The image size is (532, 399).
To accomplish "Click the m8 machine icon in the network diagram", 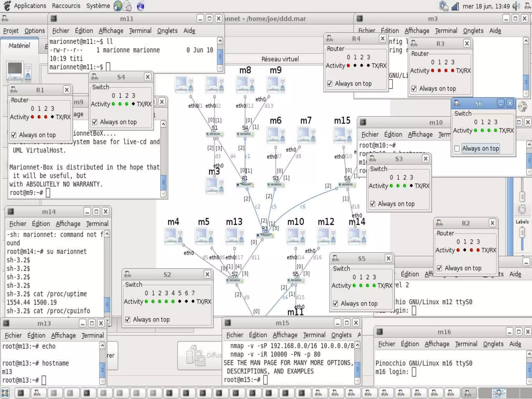I will coord(245,84).
